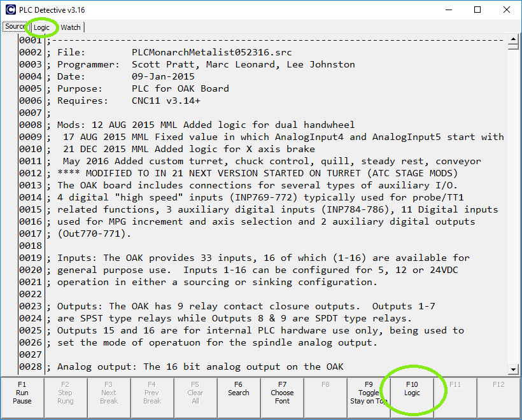Screen dimensions: 522x420
Task: Maximize the PLC Detective window
Action: [x=477, y=10]
